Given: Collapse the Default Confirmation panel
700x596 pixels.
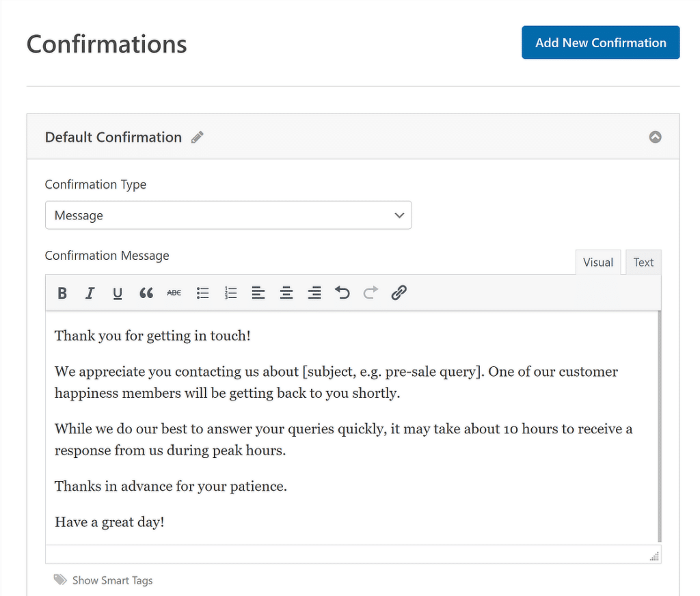Looking at the screenshot, I should 655,137.
